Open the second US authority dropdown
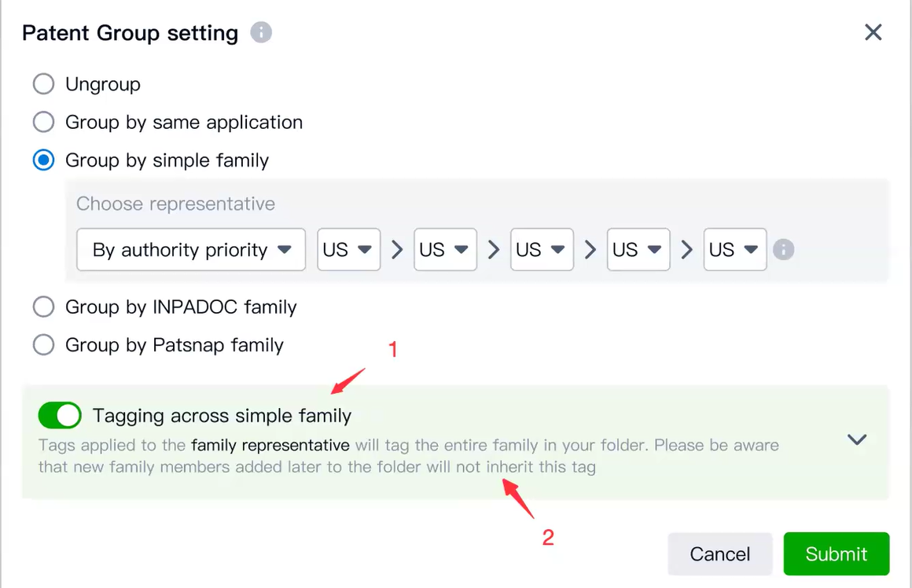The width and height of the screenshot is (912, 588). pyautogui.click(x=445, y=250)
